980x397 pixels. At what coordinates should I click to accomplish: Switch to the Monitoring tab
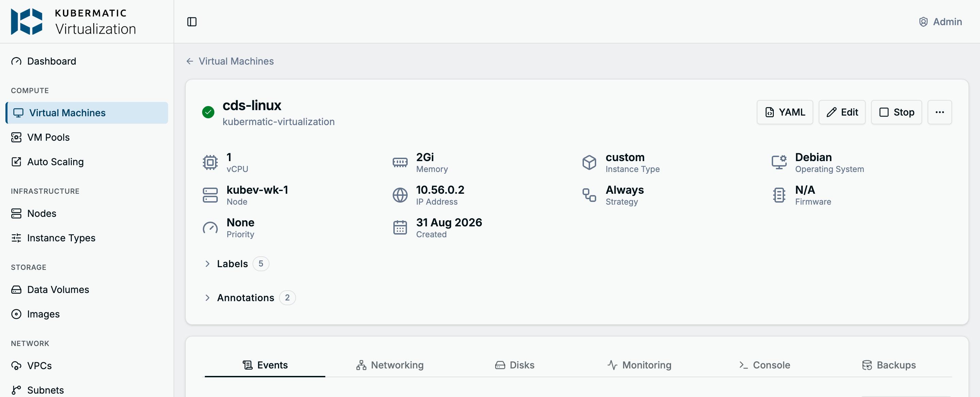pos(639,365)
